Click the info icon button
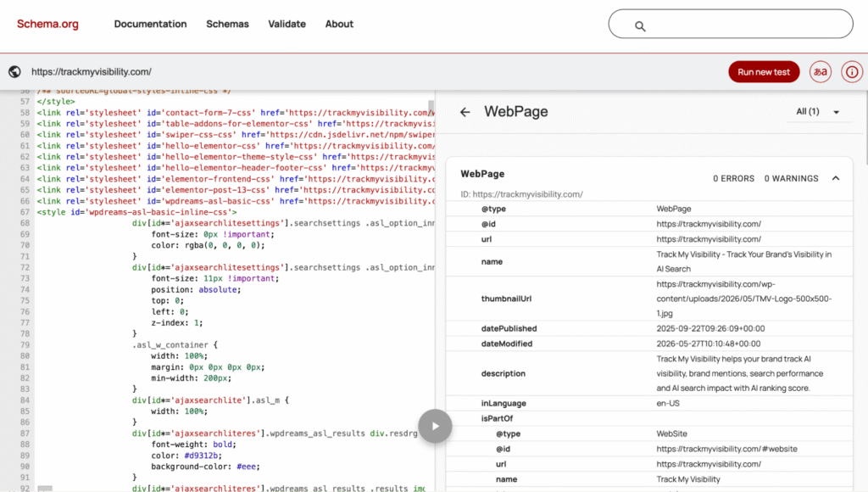Screen dimensions: 868x492 (x=852, y=72)
